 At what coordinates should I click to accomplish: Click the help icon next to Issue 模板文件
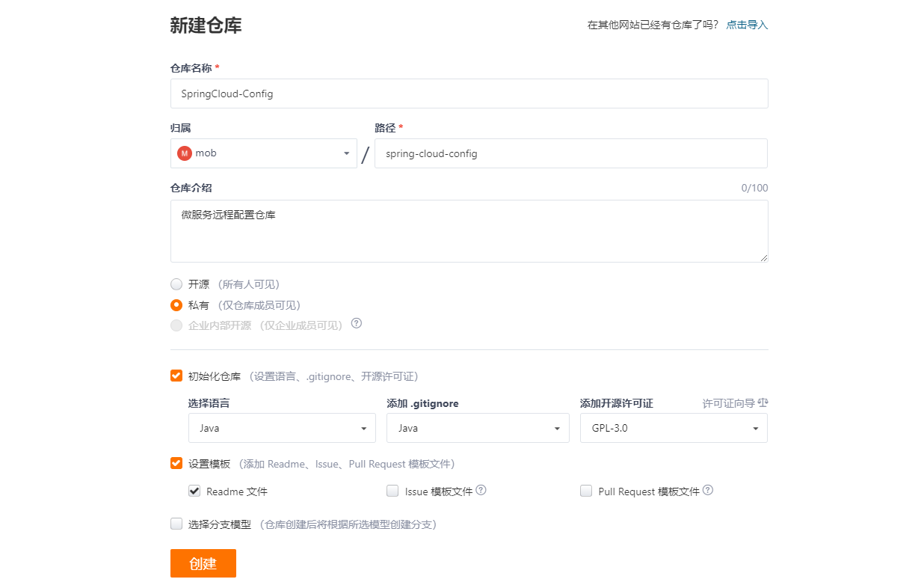[x=481, y=491]
